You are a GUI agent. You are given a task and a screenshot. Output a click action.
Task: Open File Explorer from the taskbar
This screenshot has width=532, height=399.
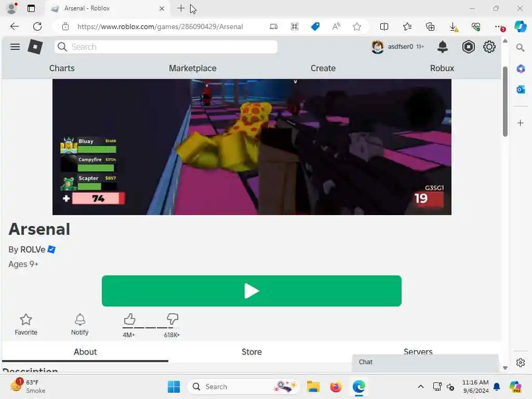click(313, 387)
